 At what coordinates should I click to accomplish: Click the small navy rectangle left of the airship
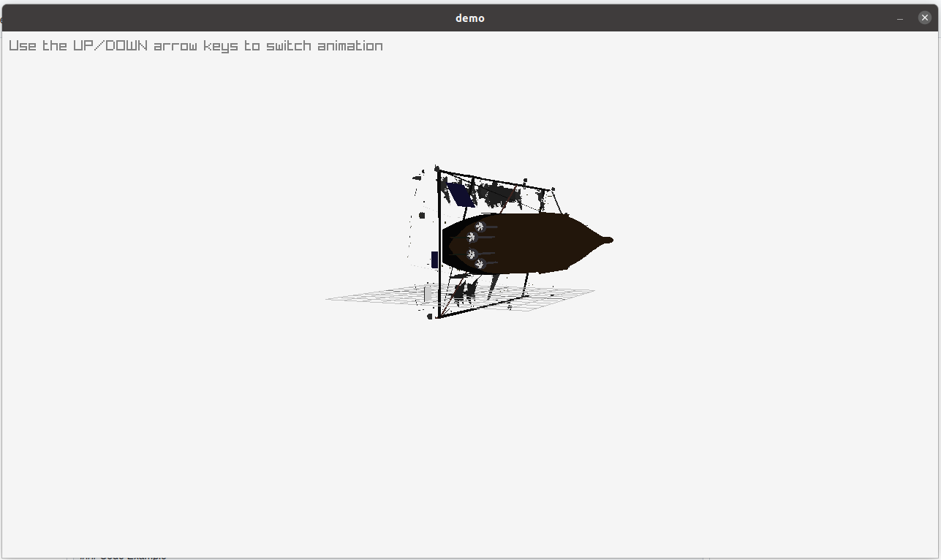pos(434,258)
